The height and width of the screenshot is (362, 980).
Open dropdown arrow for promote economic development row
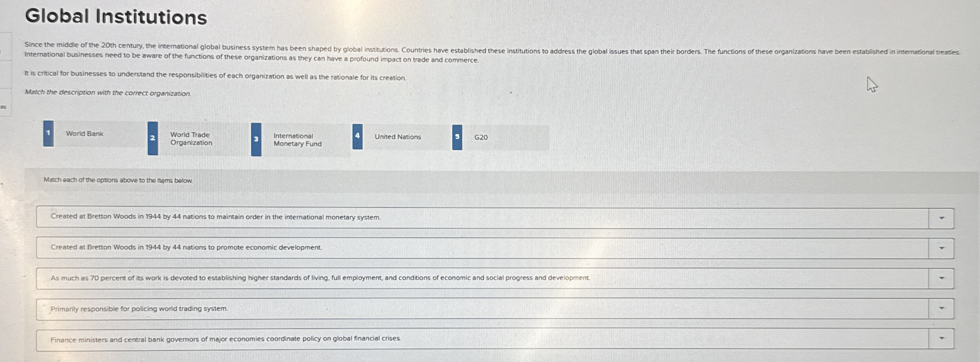click(x=941, y=249)
